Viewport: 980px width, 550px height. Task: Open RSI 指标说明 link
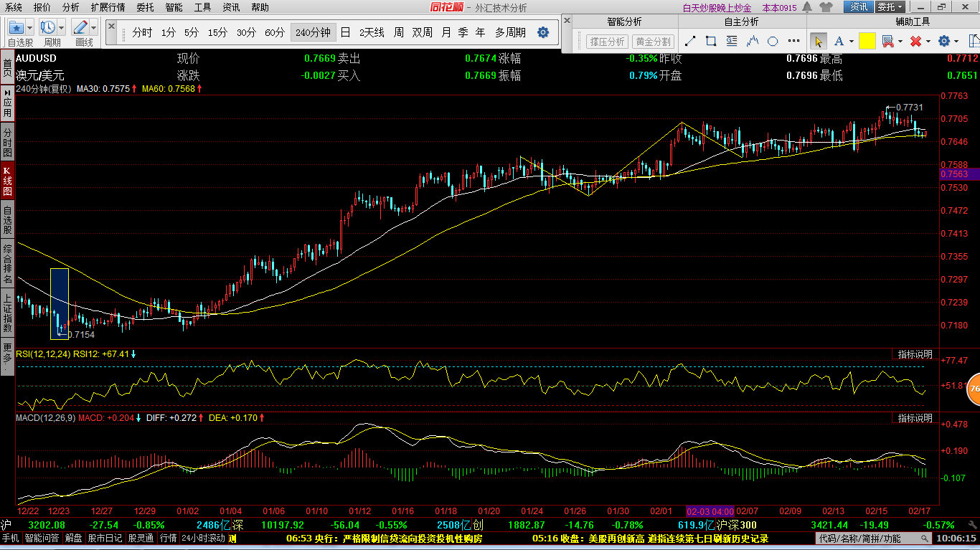(x=915, y=354)
